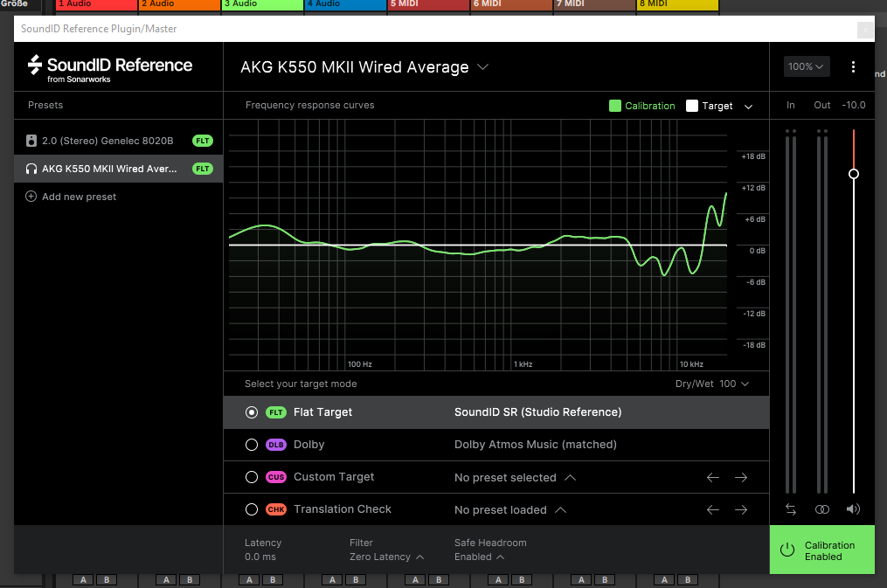Open the Zero Latency filter menu
887x588 pixels.
[x=387, y=557]
